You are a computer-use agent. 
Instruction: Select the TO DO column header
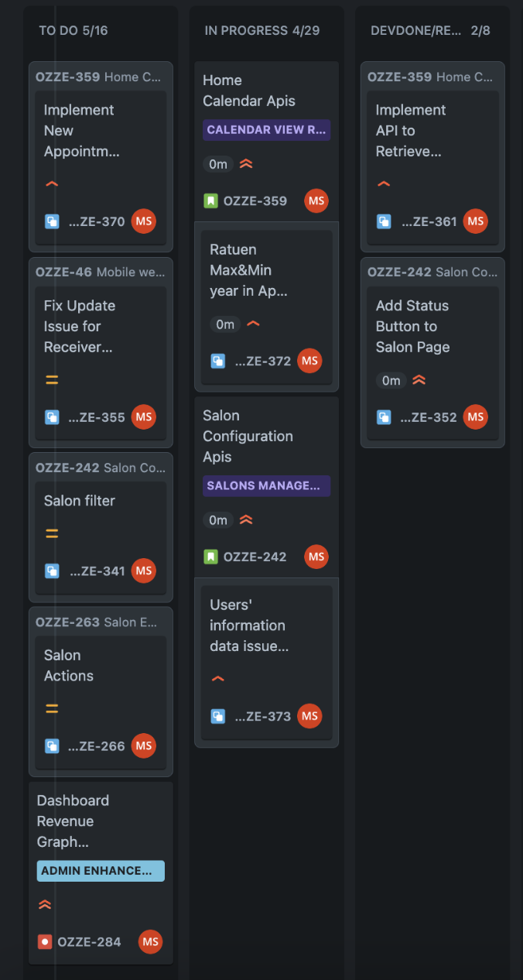tap(73, 31)
